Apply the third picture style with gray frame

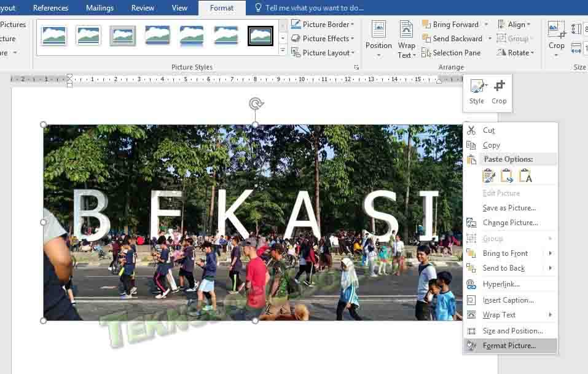pos(123,36)
